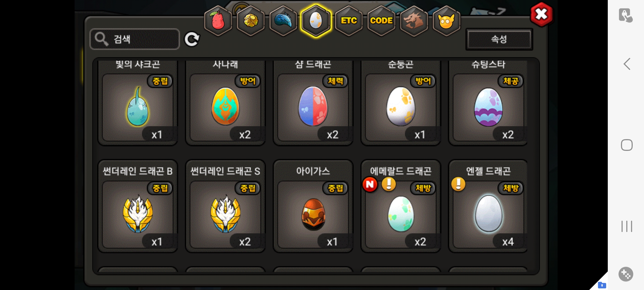The height and width of the screenshot is (290, 644).
Task: Tap the N badge on 에메랄드 드래곤
Action: pos(370,184)
